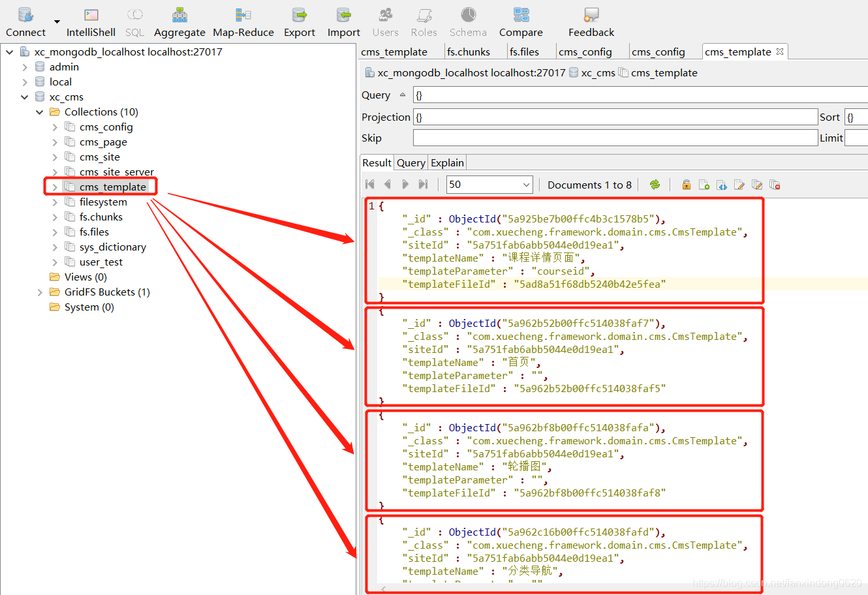This screenshot has width=868, height=595.
Task: Click the edit document icon
Action: point(739,185)
